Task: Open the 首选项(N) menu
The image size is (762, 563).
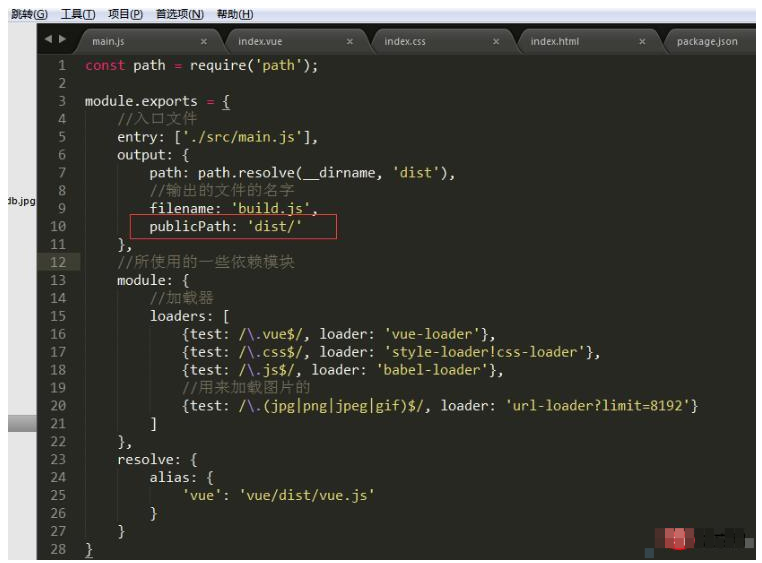Action: [x=179, y=14]
